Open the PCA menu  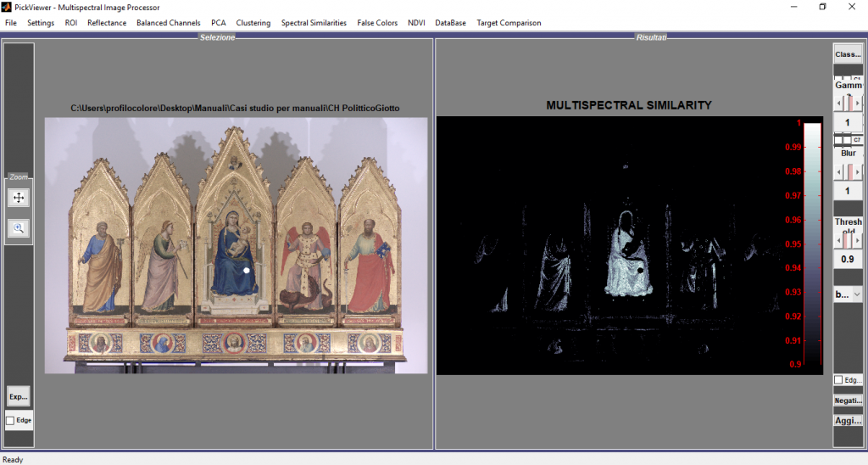point(218,23)
